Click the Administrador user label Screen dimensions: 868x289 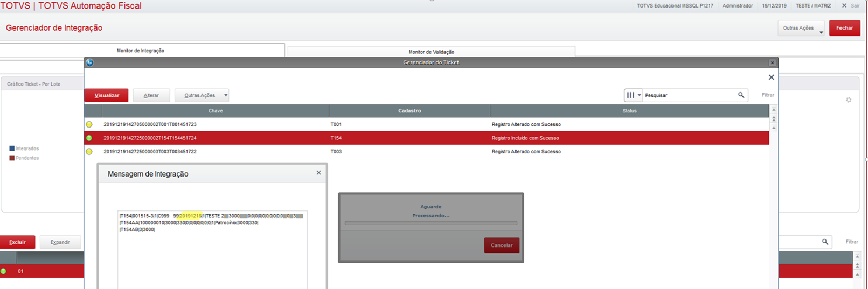738,6
